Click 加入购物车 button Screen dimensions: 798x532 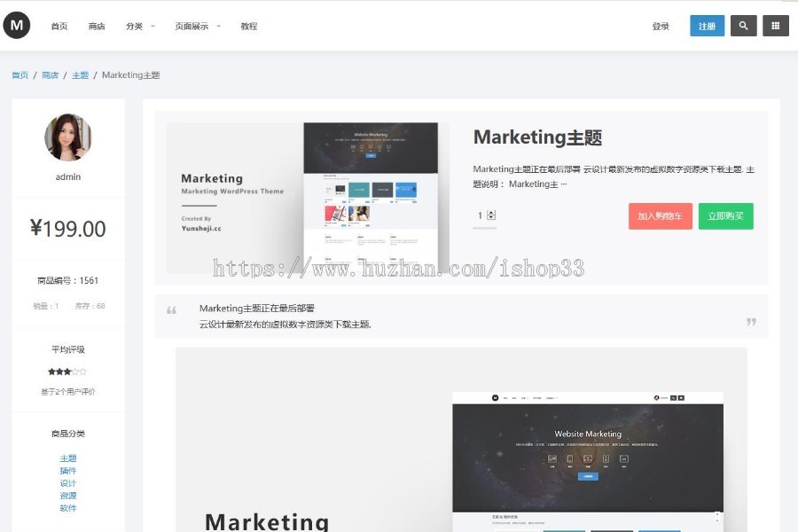point(660,215)
